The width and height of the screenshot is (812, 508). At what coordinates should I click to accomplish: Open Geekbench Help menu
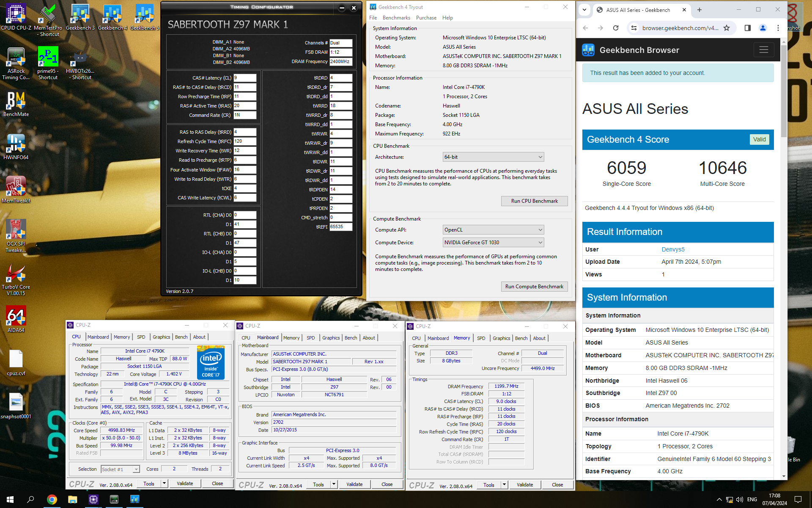(x=447, y=18)
